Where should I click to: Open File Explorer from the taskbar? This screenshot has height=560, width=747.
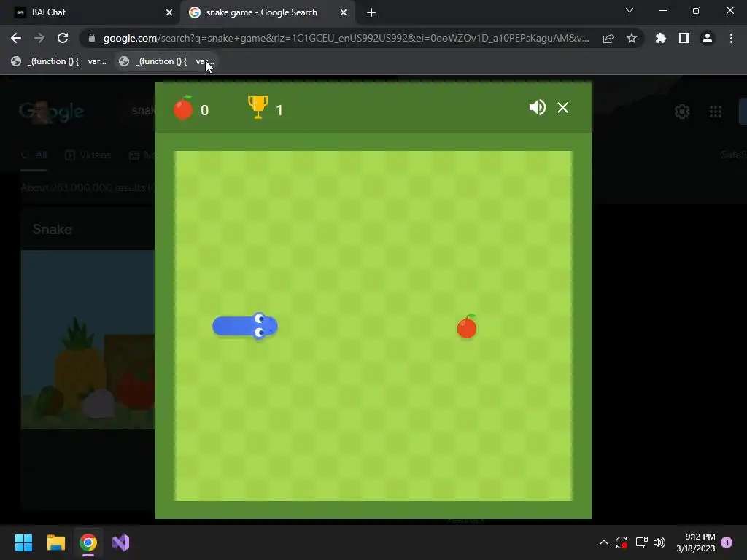tap(55, 542)
